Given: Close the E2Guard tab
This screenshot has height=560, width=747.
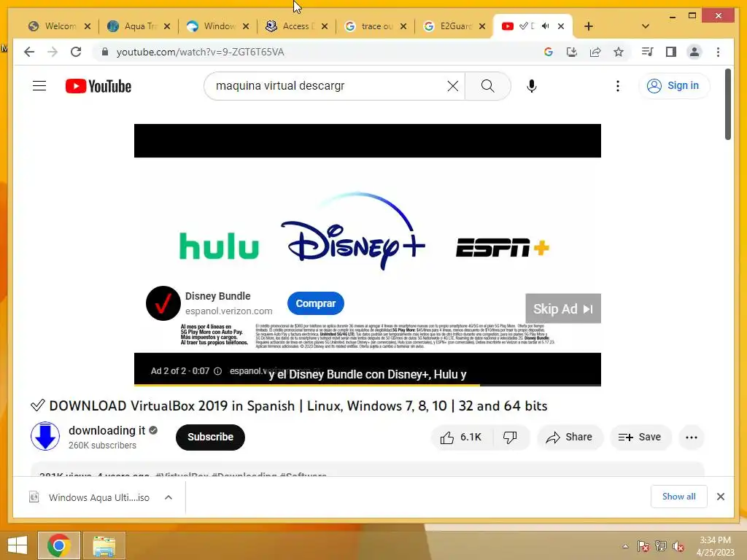Looking at the screenshot, I should point(482,26).
